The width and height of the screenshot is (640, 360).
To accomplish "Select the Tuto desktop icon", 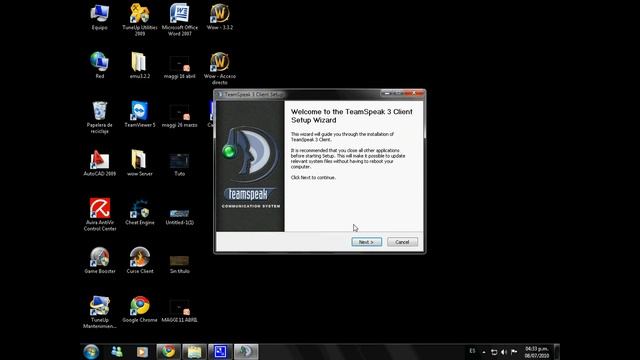I will point(180,164).
